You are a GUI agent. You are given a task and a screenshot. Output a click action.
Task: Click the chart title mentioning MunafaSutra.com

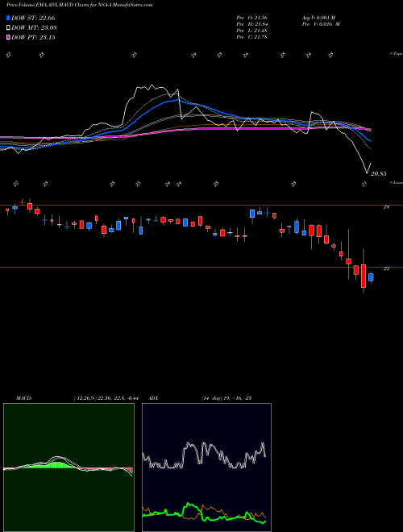tap(79, 5)
